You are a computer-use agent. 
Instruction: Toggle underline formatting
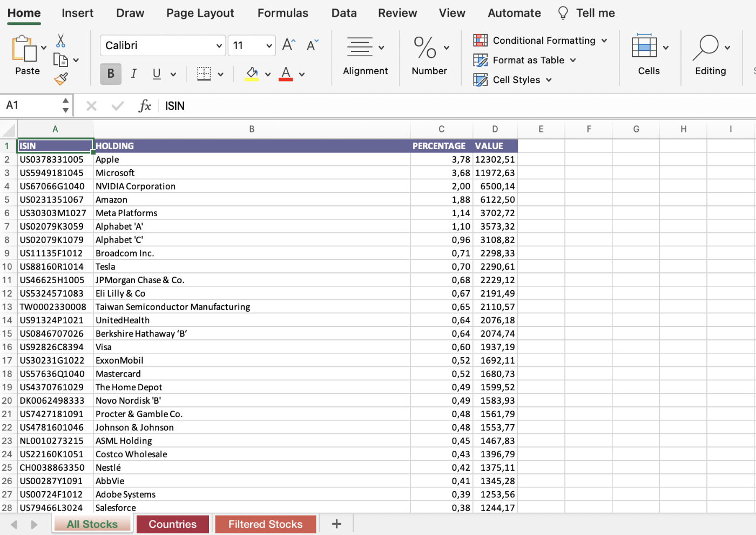click(156, 74)
